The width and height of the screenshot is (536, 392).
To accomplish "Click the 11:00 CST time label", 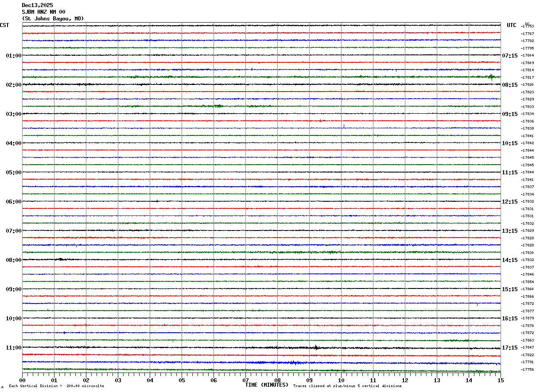I will point(14,348).
